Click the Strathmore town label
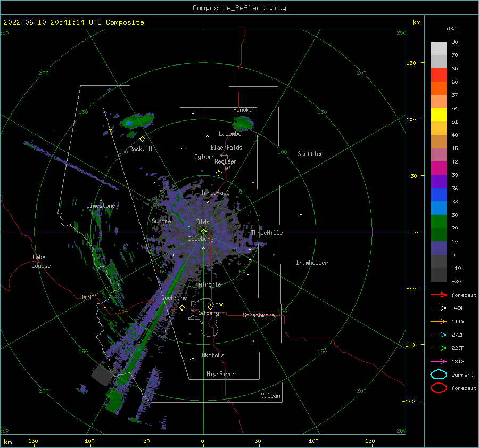The width and height of the screenshot is (479, 448). pyautogui.click(x=259, y=315)
